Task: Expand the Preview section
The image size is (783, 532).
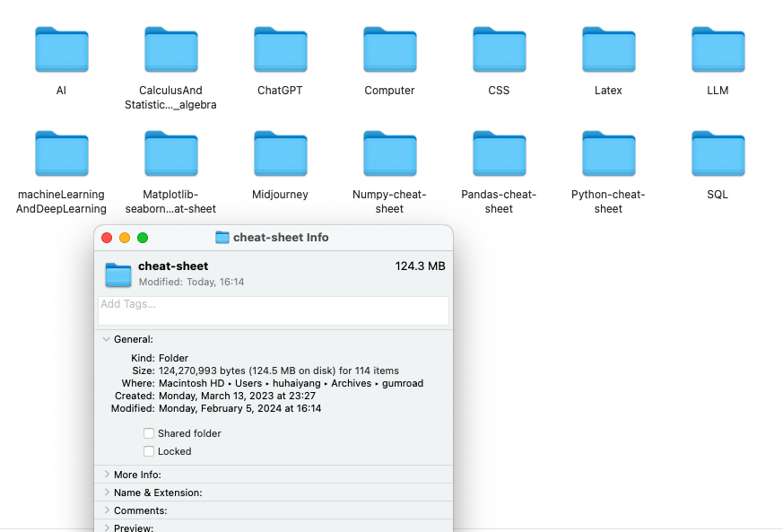Action: pyautogui.click(x=107, y=528)
